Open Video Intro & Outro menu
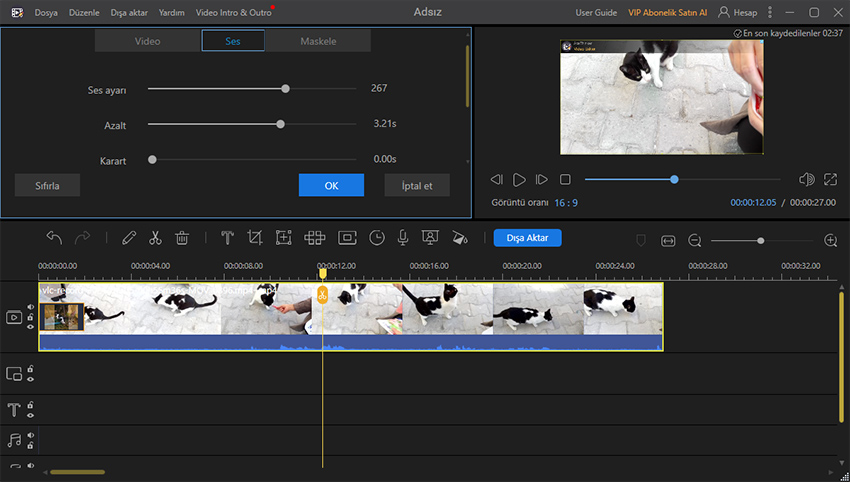Screen dimensions: 850x482 [x=234, y=12]
